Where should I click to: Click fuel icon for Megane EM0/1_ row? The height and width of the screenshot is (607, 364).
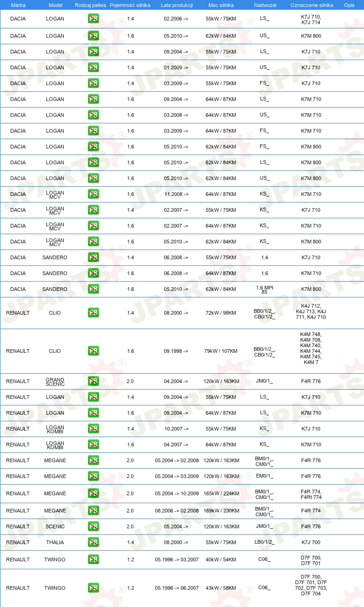click(93, 476)
